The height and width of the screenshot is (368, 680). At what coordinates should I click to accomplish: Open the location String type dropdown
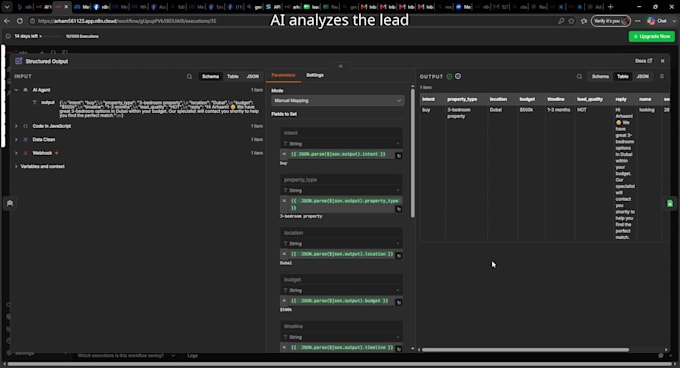[341, 244]
